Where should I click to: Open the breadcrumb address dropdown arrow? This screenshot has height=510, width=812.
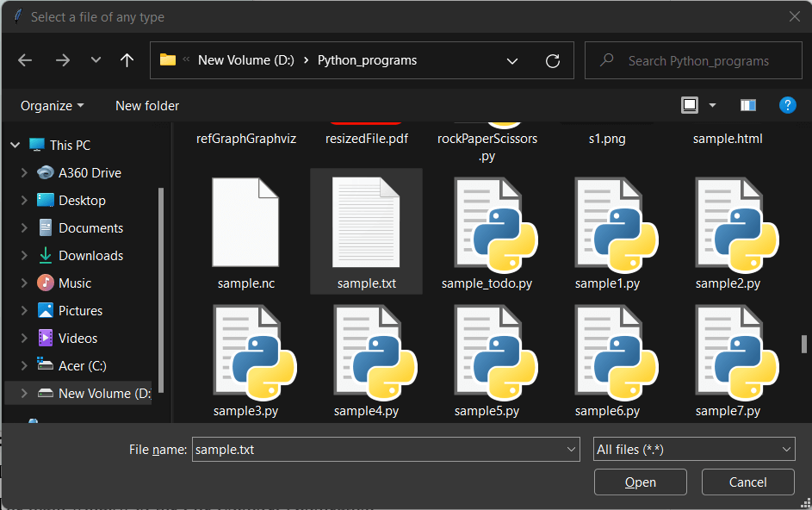(x=512, y=60)
